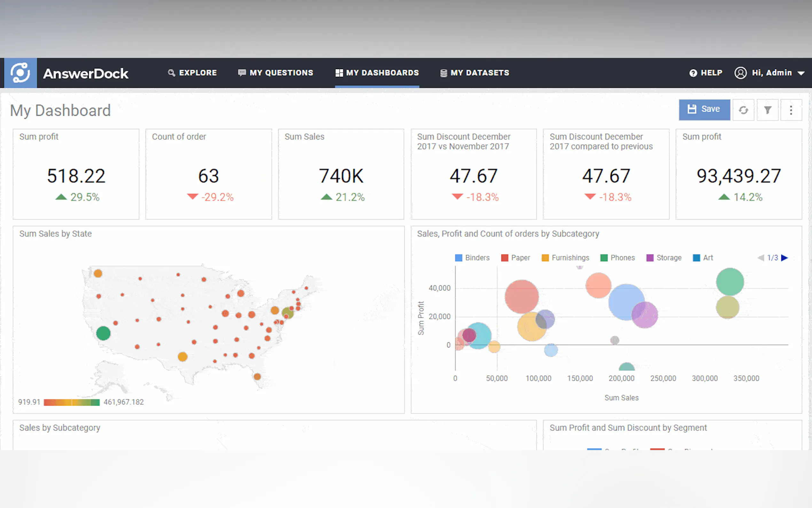Open the dashboard filter funnel icon
The image size is (812, 508).
[767, 110]
